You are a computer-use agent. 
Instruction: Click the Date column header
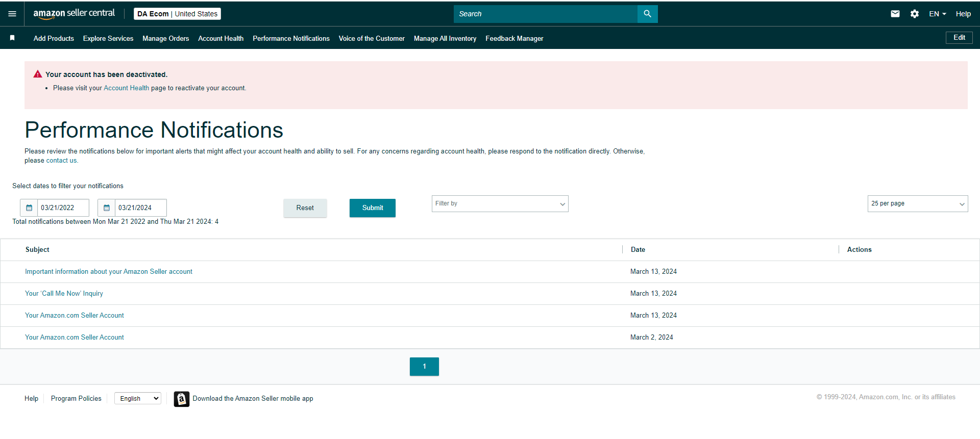[638, 250]
